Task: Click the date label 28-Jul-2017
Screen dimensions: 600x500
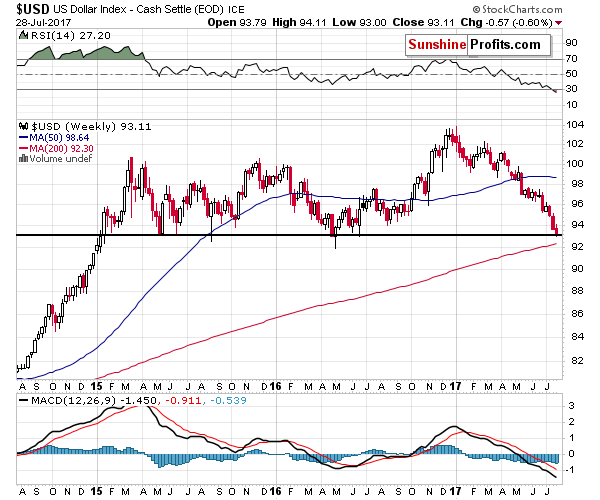Action: (x=43, y=23)
